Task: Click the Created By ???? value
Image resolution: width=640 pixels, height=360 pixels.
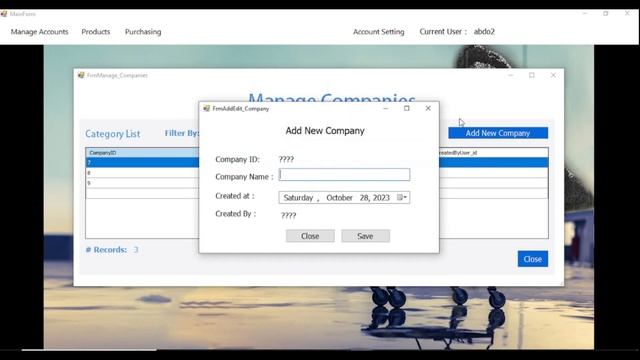Action: 289,216
